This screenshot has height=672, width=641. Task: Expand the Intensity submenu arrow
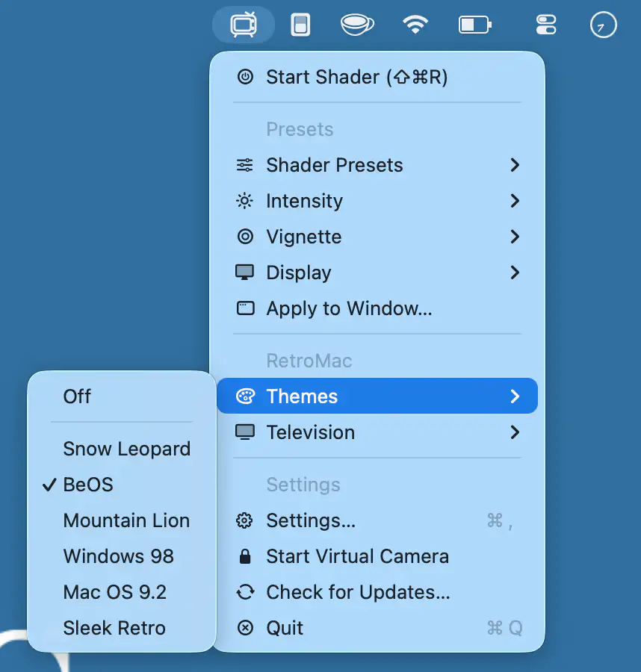(x=515, y=201)
